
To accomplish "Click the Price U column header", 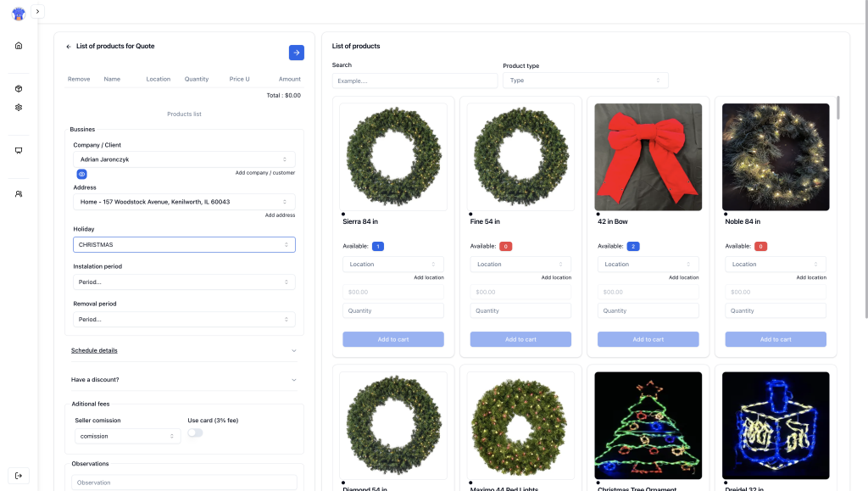I will click(239, 79).
